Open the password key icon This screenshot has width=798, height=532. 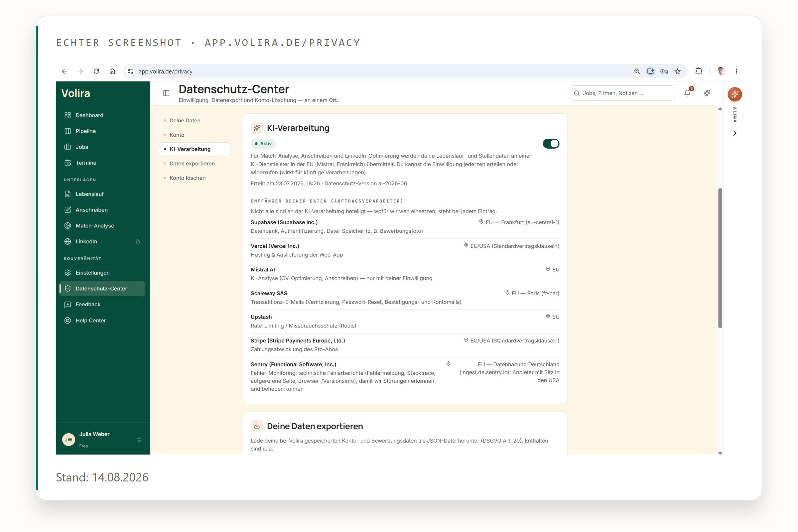pos(664,71)
